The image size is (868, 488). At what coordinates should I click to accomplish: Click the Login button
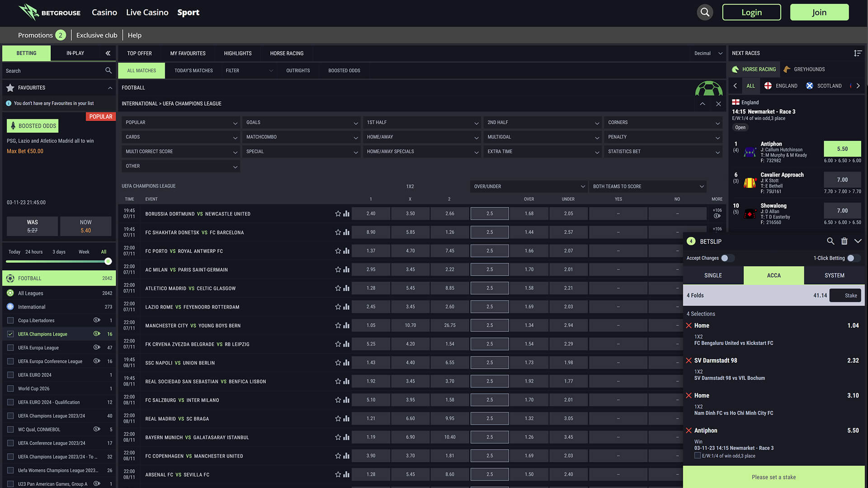point(751,12)
